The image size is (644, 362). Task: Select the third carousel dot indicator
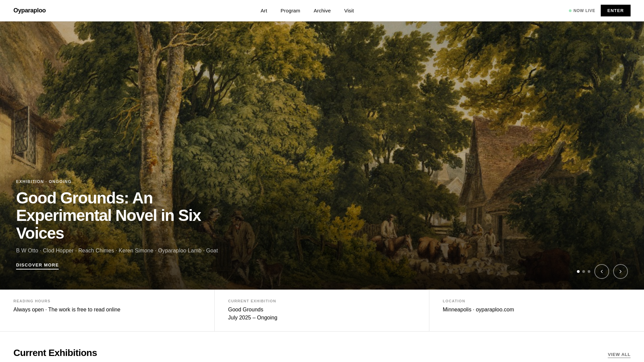point(589,271)
